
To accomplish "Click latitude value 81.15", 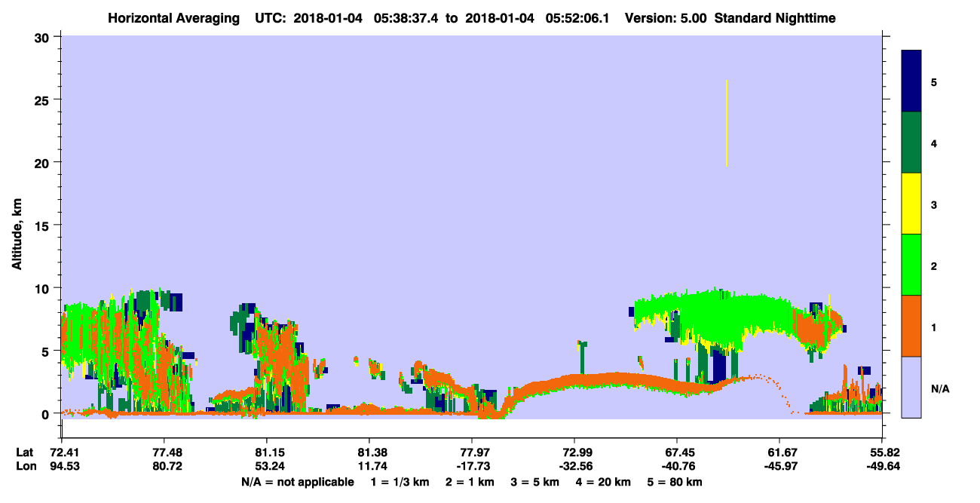I will click(x=266, y=452).
